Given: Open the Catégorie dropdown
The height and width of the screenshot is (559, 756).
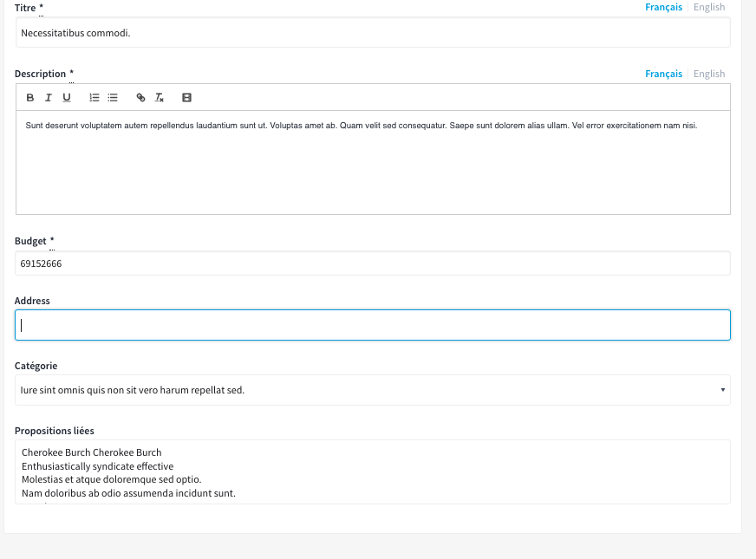Looking at the screenshot, I should click(x=373, y=390).
